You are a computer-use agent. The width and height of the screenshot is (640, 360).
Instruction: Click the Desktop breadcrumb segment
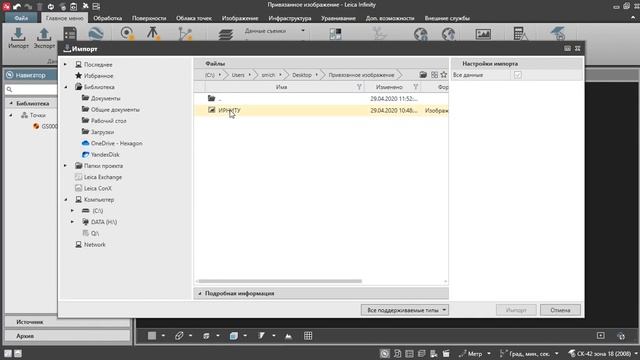point(302,75)
